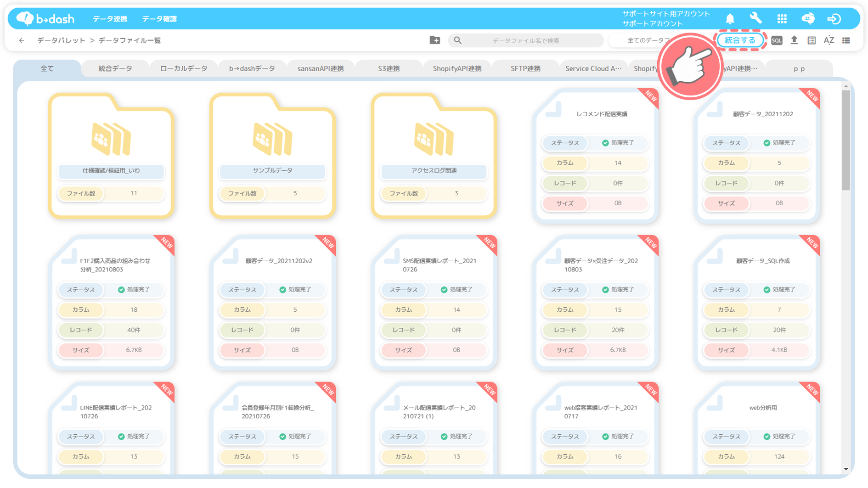This screenshot has width=868, height=488.
Task: Open the SMS配信実績レポート_20210726 file card
Action: click(434, 302)
